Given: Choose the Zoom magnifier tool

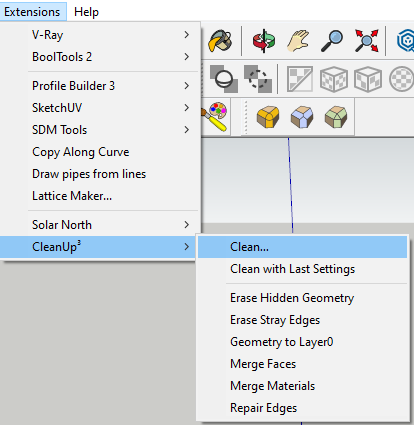Looking at the screenshot, I should [332, 41].
